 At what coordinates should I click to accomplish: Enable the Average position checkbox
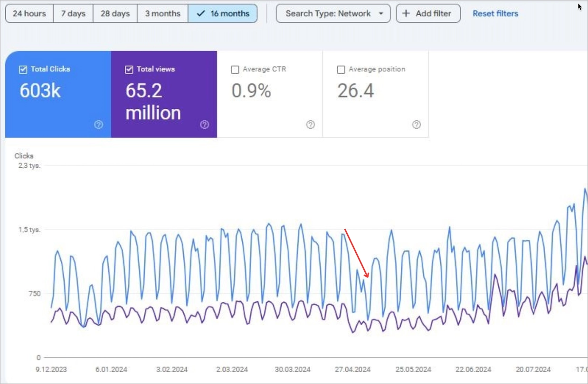[341, 70]
